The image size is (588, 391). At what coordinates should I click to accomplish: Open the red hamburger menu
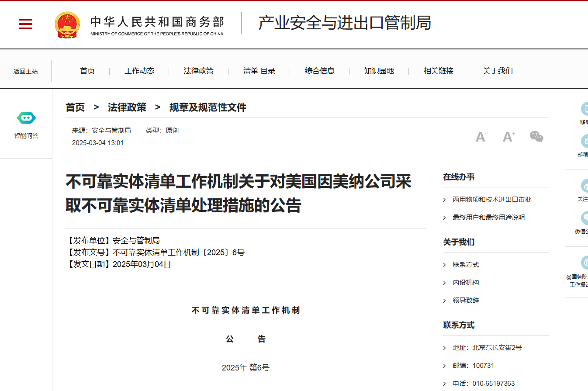tap(26, 24)
